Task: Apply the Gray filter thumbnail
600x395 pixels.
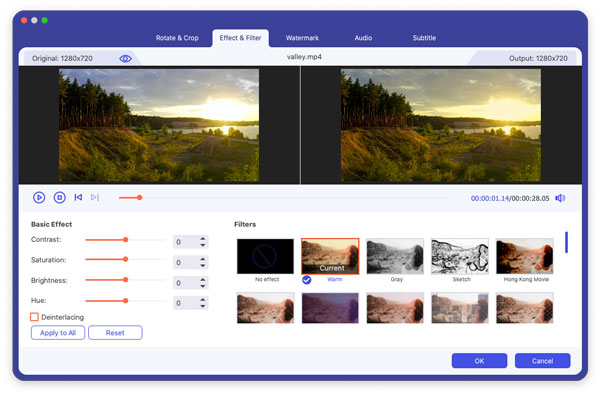Action: 395,256
